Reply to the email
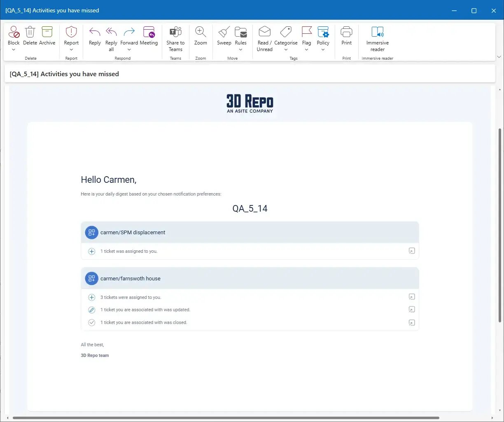 pyautogui.click(x=95, y=36)
